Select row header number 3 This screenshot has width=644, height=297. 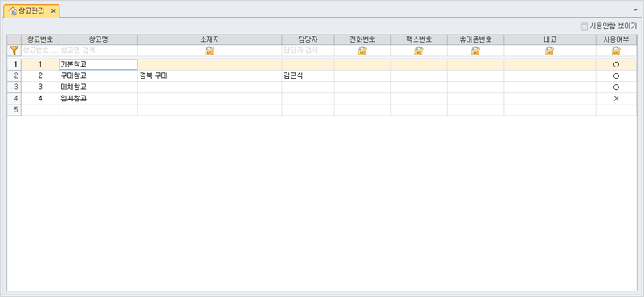14,87
